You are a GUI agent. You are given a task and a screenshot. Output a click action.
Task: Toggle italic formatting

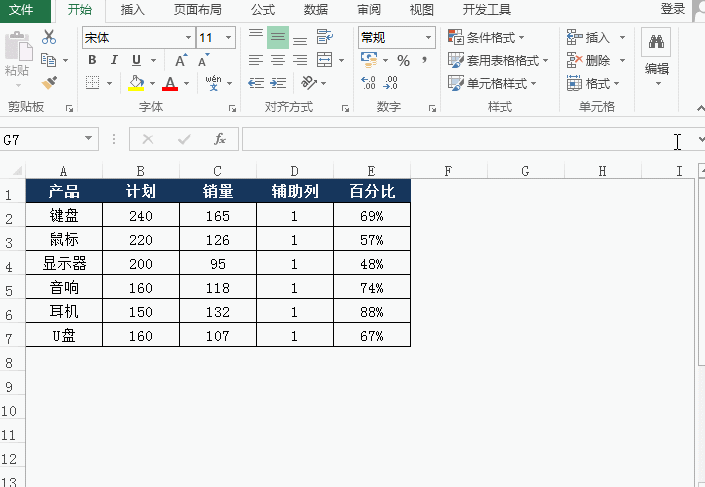pyautogui.click(x=114, y=60)
